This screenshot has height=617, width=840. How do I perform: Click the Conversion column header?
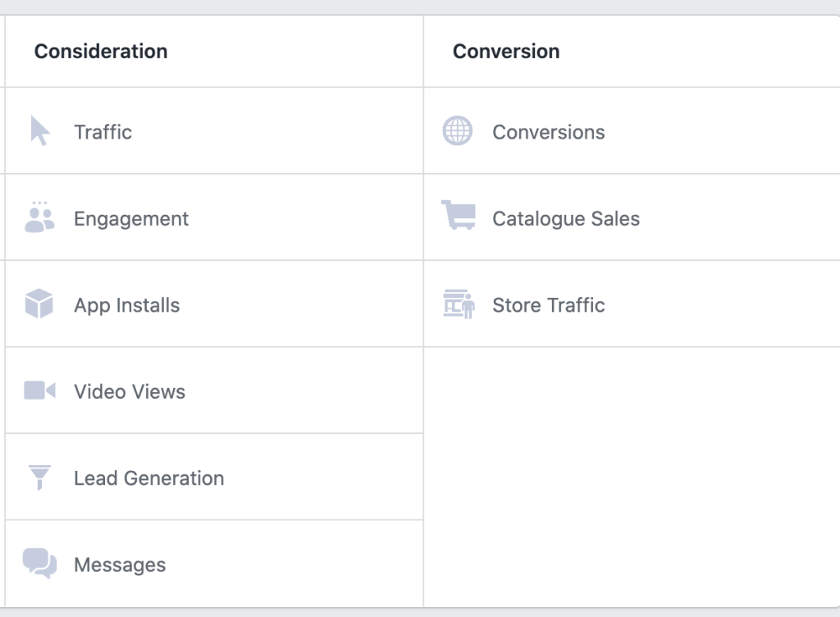pos(506,51)
